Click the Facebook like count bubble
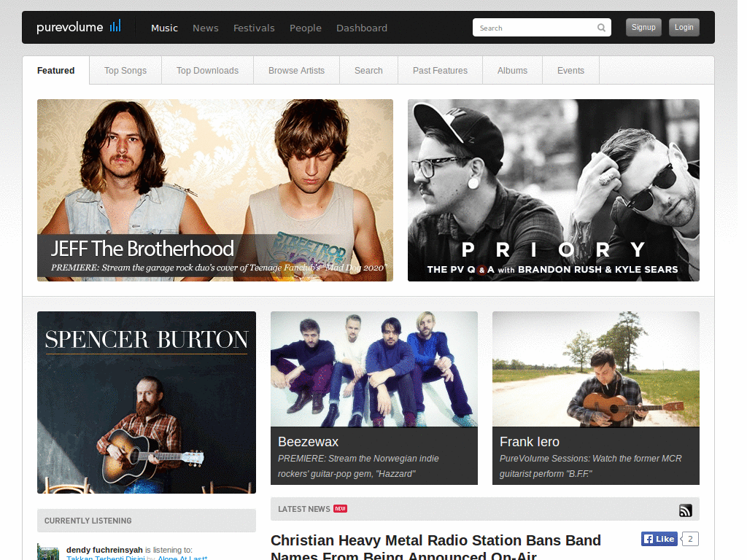This screenshot has width=747, height=560. (690, 539)
